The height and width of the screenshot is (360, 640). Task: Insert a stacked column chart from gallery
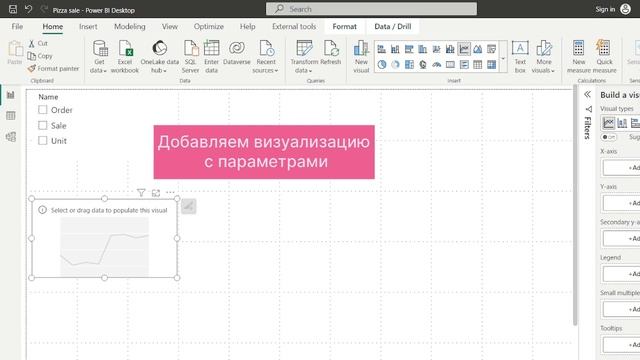395,49
